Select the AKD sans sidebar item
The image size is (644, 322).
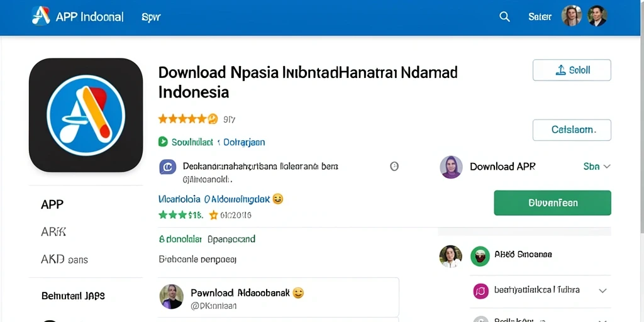(x=65, y=260)
